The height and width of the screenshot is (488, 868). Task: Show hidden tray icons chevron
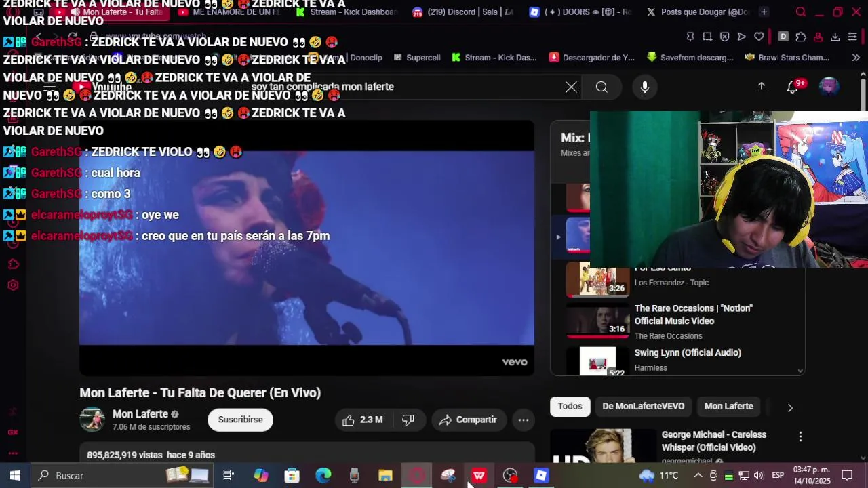click(698, 476)
